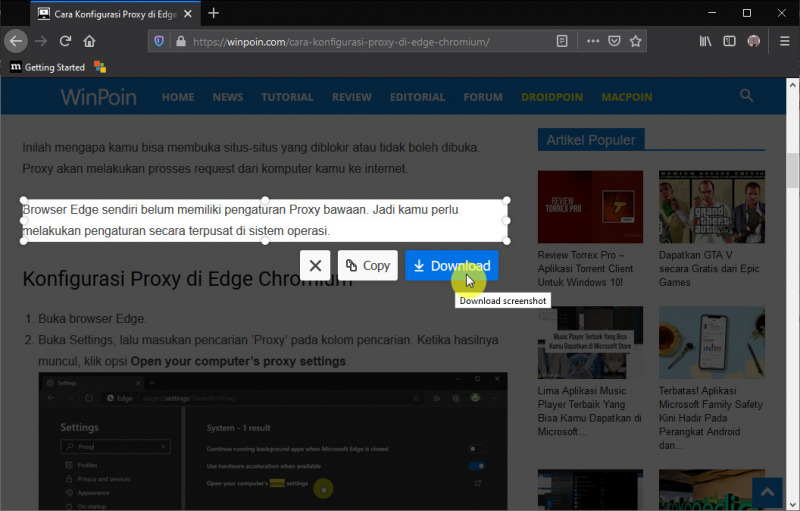Open the Grand Theft Auto thumbnail
Image resolution: width=800 pixels, height=511 pixels.
coord(712,207)
